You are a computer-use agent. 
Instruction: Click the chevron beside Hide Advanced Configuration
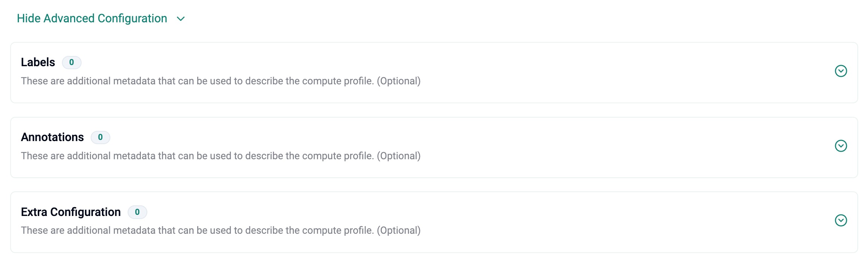point(181,19)
